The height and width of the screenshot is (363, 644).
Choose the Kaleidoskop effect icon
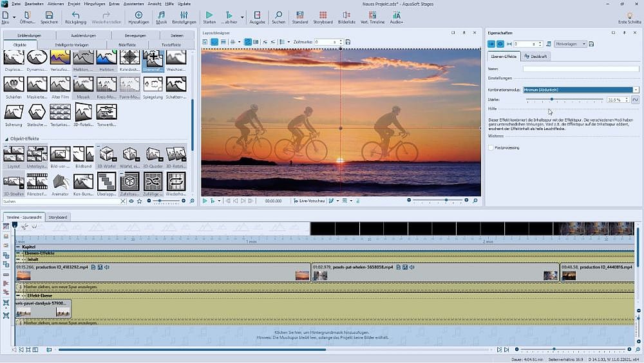pyautogui.click(x=129, y=59)
